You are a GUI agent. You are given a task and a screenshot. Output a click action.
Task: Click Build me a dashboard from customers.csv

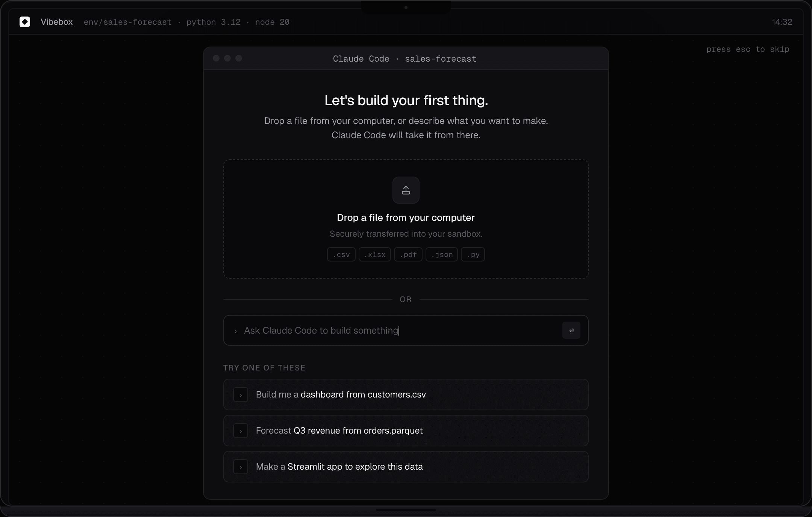[x=340, y=395]
